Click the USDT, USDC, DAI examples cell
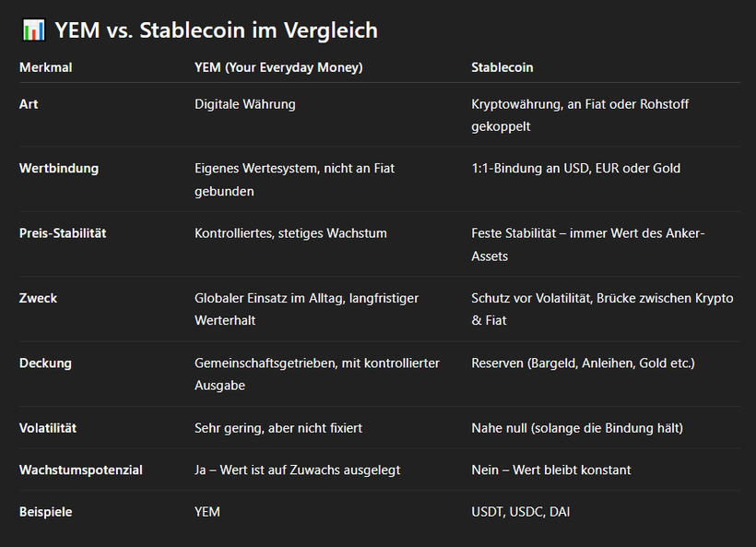The width and height of the screenshot is (756, 547). [520, 511]
